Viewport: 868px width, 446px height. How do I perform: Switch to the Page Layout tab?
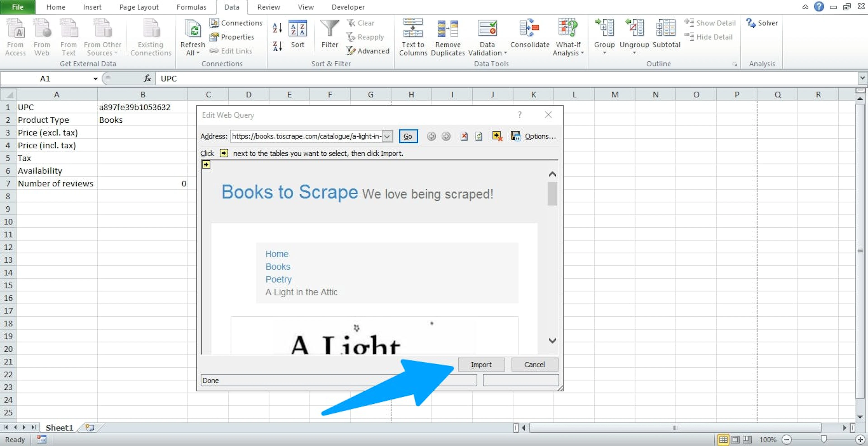[139, 7]
